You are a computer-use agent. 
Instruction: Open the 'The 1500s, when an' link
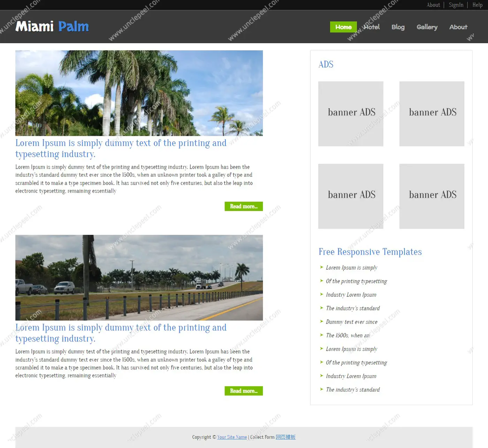(348, 335)
